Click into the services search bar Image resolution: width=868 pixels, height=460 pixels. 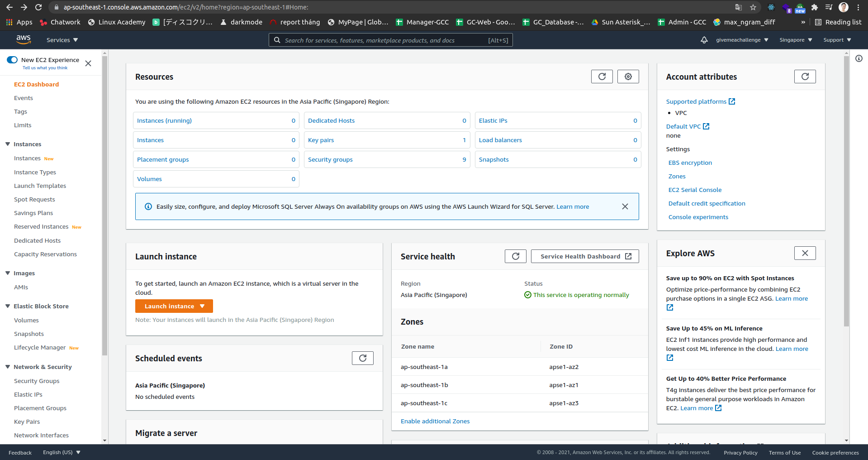pyautogui.click(x=390, y=40)
